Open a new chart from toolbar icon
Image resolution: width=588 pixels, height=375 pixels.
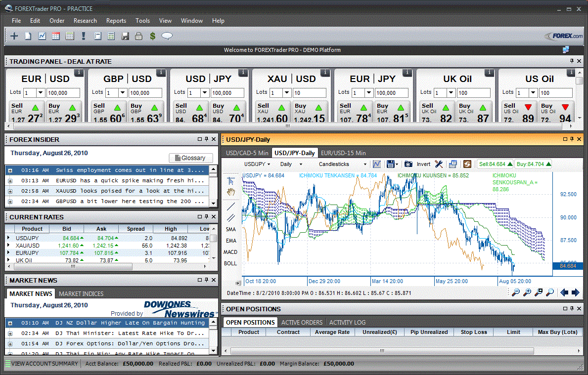click(x=42, y=36)
